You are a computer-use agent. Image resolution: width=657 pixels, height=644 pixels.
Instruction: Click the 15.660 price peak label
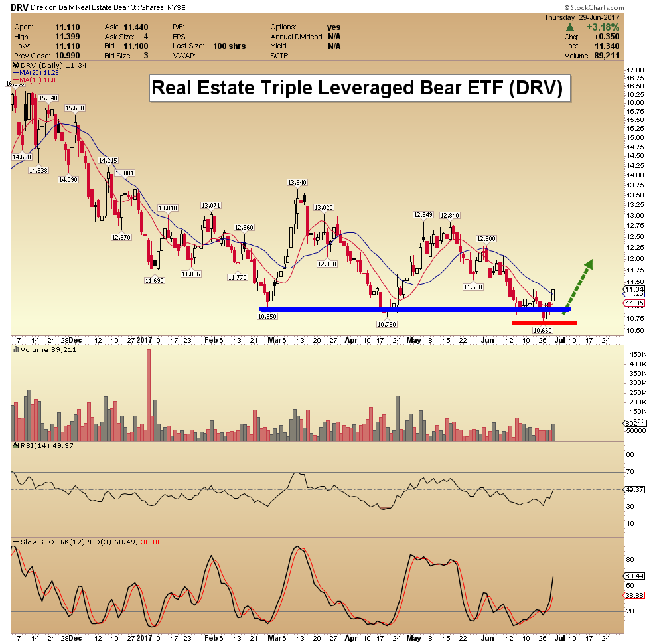click(x=75, y=108)
